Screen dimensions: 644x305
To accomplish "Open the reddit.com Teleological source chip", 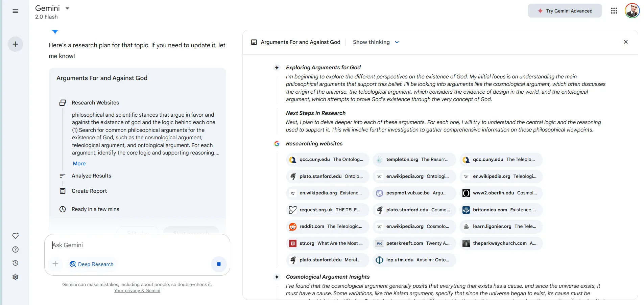I will (327, 227).
